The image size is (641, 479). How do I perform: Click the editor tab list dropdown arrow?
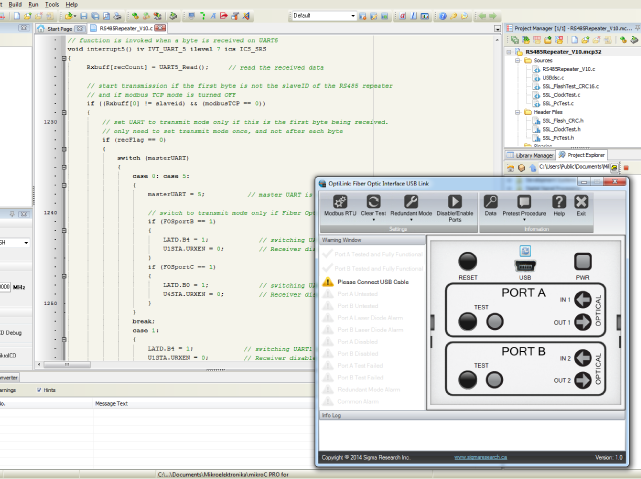coord(497,29)
